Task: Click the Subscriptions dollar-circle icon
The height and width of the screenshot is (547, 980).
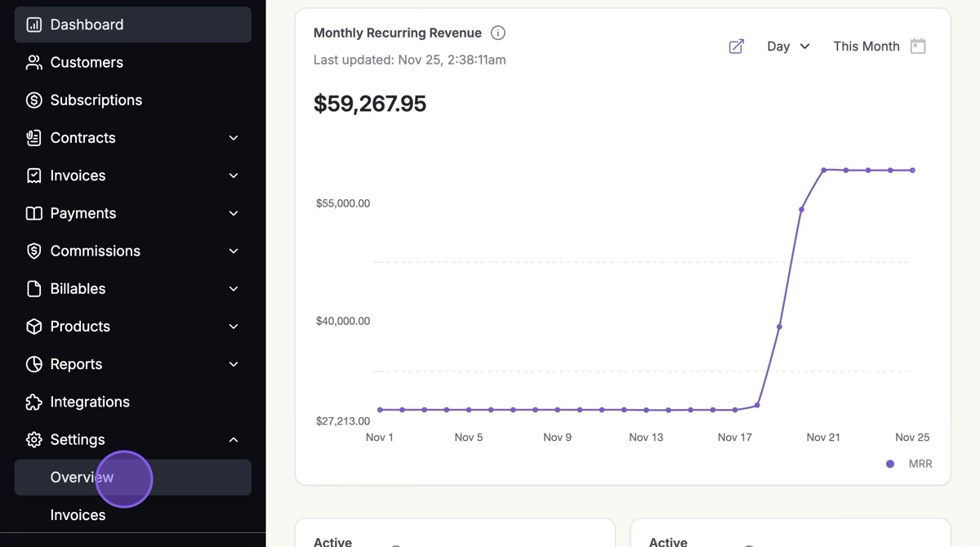Action: [x=33, y=100]
